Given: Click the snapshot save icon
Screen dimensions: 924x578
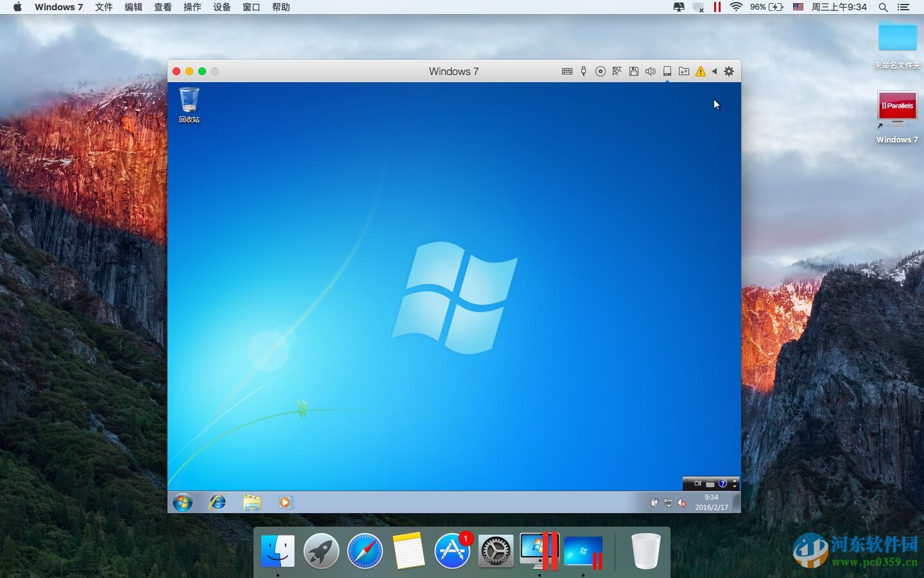Looking at the screenshot, I should (634, 71).
